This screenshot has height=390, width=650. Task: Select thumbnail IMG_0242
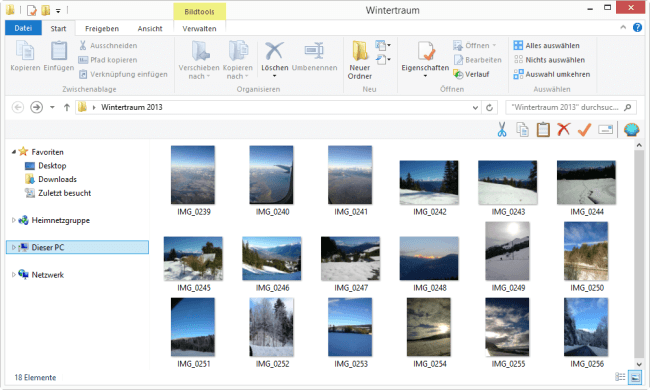(429, 182)
